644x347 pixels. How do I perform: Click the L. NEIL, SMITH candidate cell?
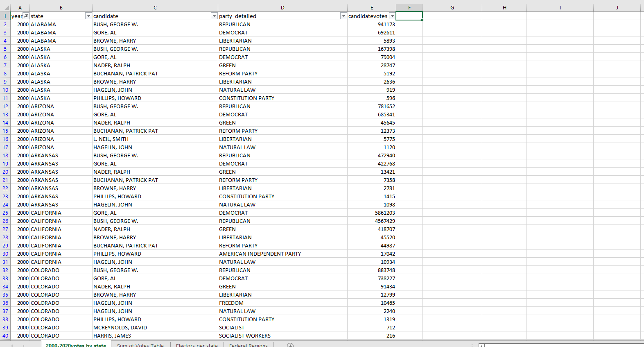(x=155, y=139)
